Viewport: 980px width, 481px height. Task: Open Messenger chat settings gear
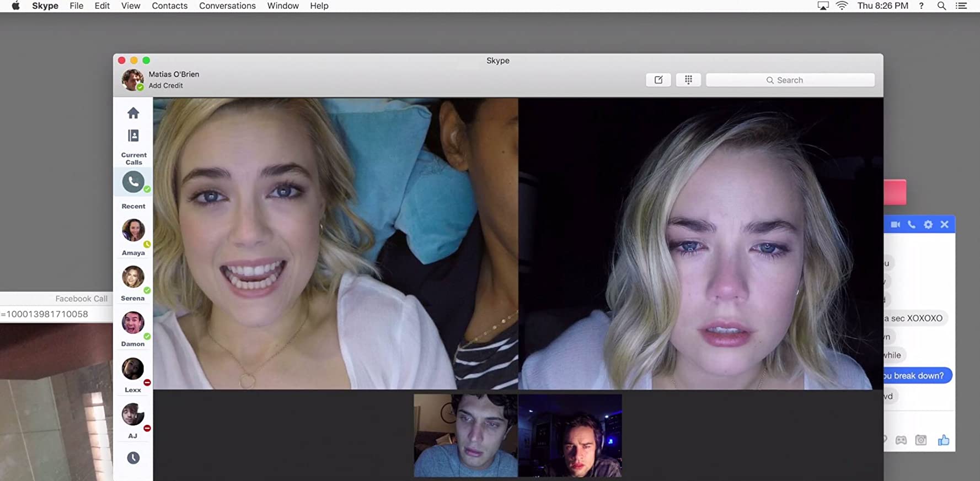coord(928,224)
